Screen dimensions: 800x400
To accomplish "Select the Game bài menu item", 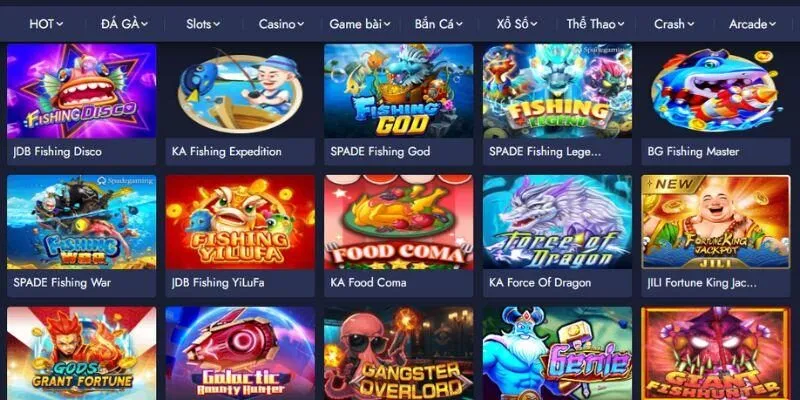I will click(360, 24).
